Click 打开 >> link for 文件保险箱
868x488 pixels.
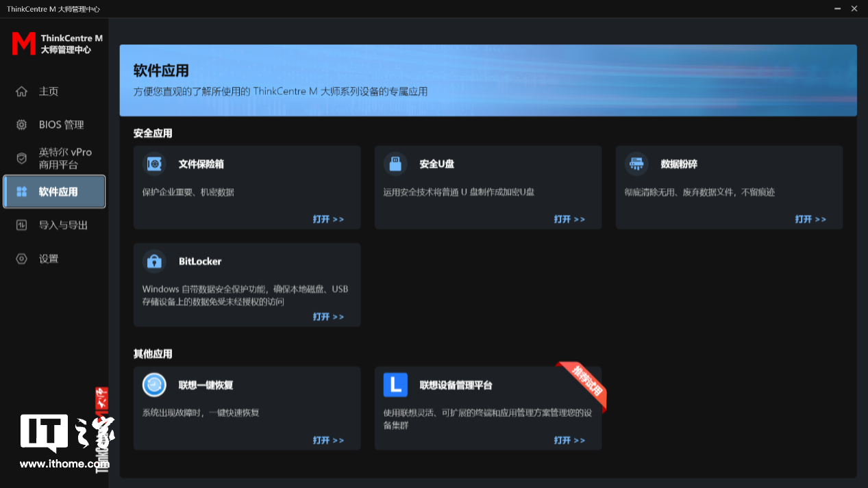coord(328,219)
